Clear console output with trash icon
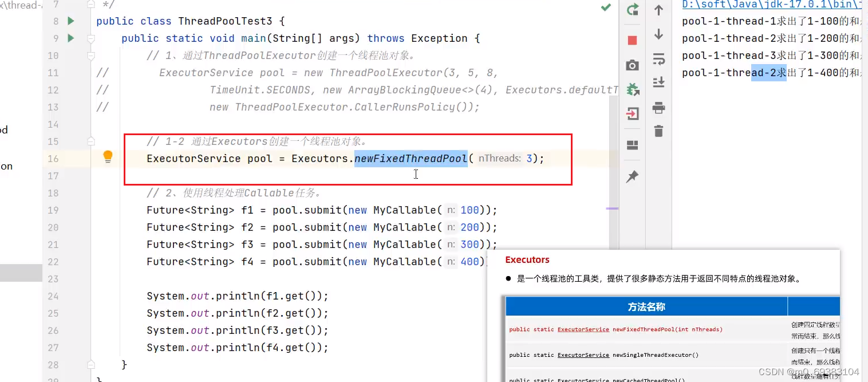This screenshot has width=868, height=382. [x=658, y=131]
